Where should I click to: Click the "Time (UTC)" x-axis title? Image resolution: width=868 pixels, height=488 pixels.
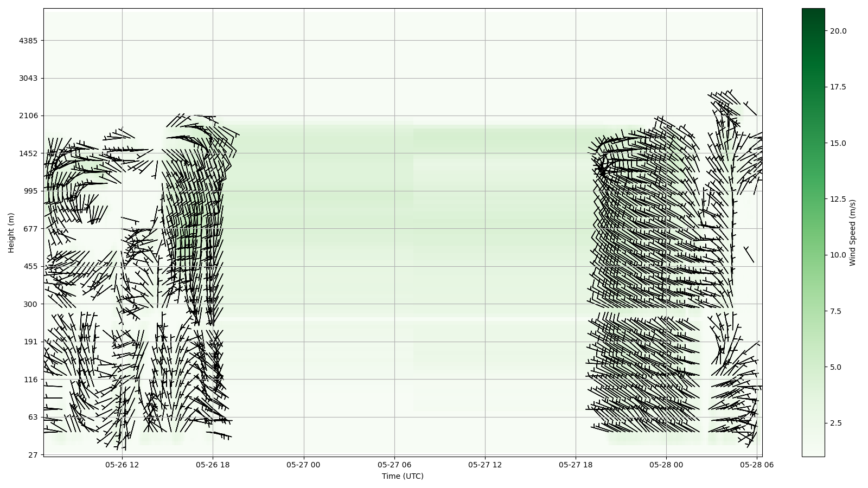[x=403, y=476]
